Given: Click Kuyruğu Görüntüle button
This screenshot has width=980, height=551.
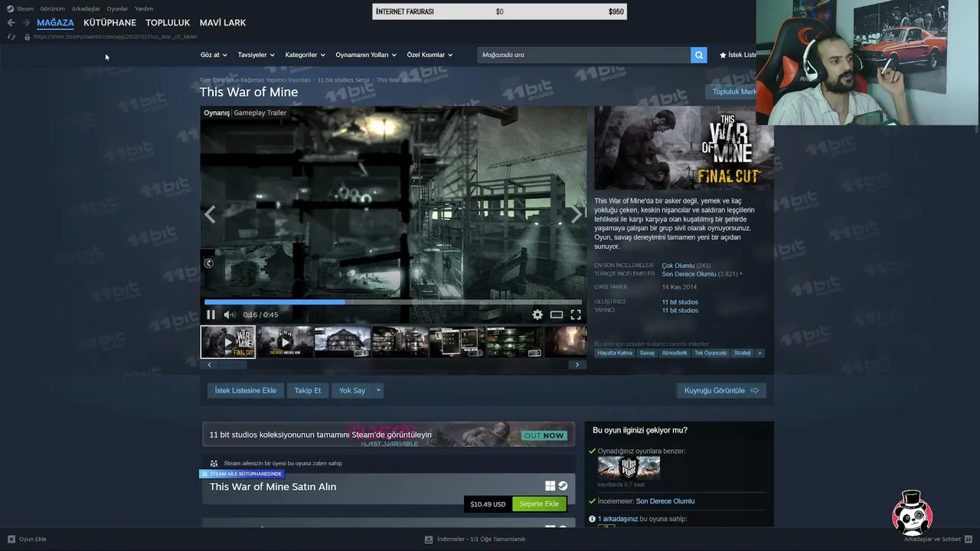Looking at the screenshot, I should click(721, 390).
